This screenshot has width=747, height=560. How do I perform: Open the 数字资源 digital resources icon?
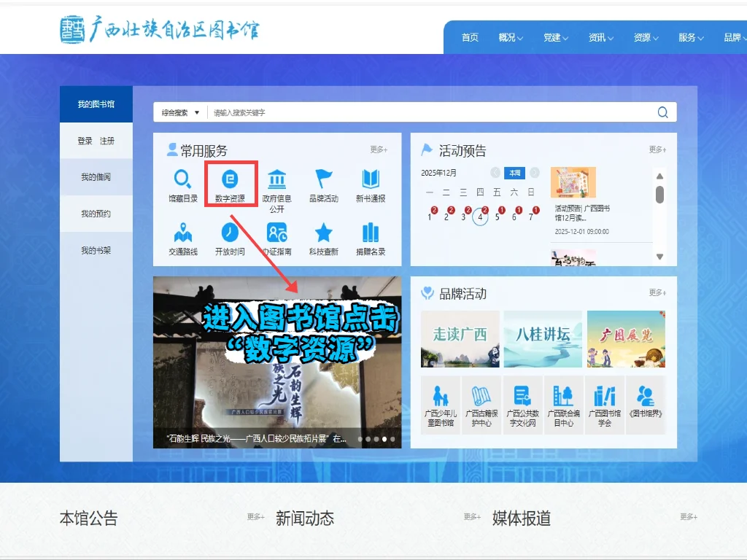[x=230, y=182]
